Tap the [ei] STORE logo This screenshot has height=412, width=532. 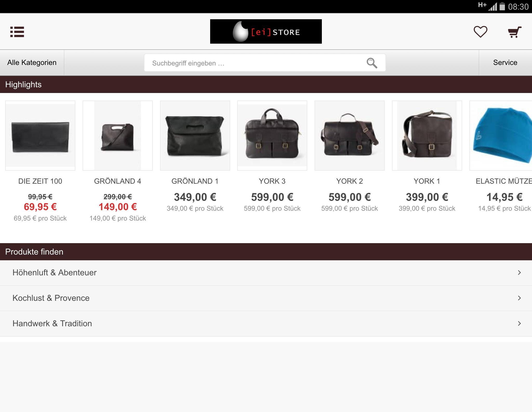[x=266, y=31]
